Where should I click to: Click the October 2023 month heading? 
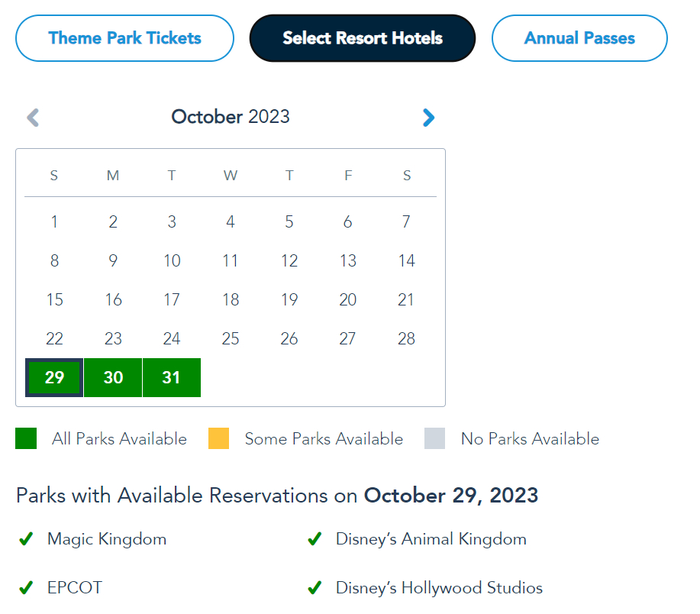click(x=231, y=117)
